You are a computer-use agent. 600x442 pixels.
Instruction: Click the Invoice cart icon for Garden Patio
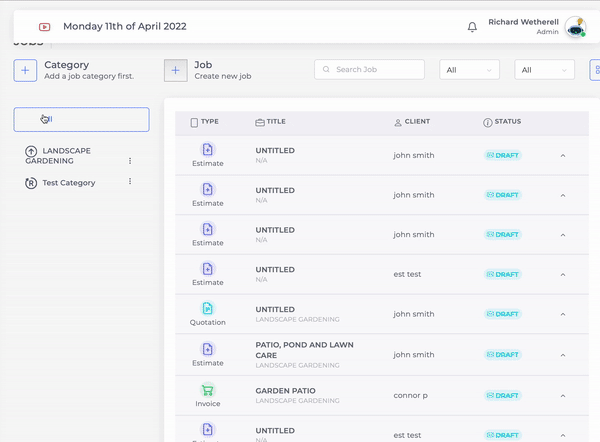208,389
